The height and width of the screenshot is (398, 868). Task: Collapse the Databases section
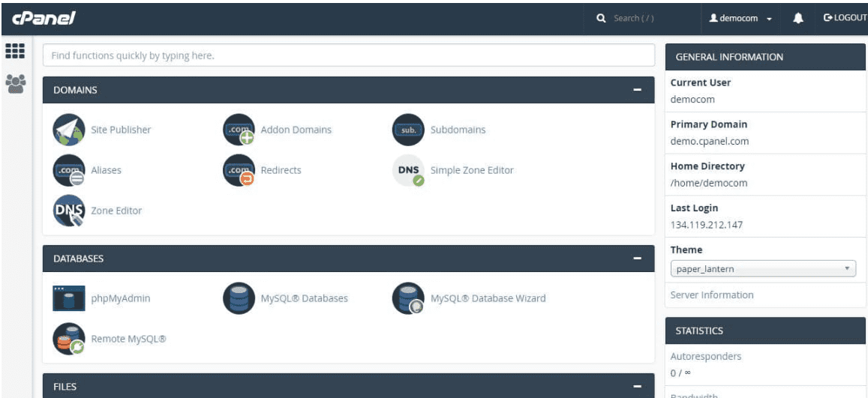click(637, 258)
